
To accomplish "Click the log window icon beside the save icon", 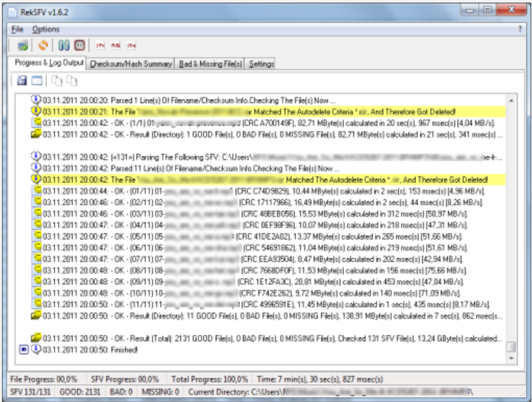I will pos(37,81).
